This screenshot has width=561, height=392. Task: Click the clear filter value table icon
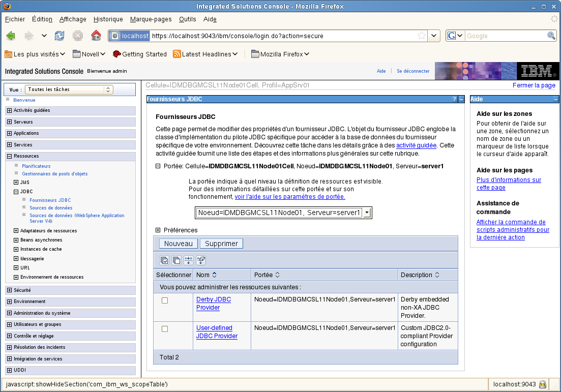pos(201,260)
